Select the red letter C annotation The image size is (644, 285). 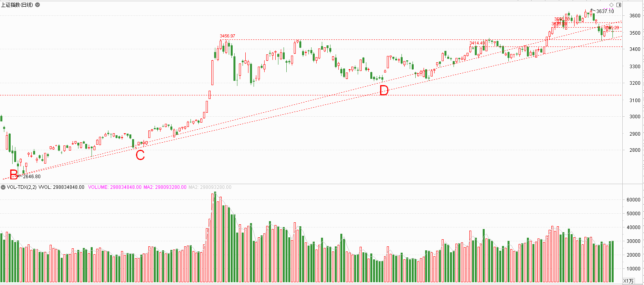[x=140, y=155]
